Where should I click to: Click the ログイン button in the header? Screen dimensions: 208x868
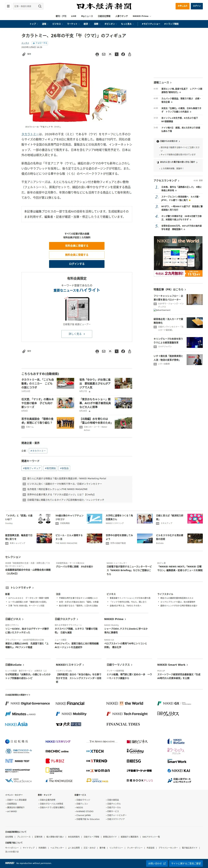point(197,6)
